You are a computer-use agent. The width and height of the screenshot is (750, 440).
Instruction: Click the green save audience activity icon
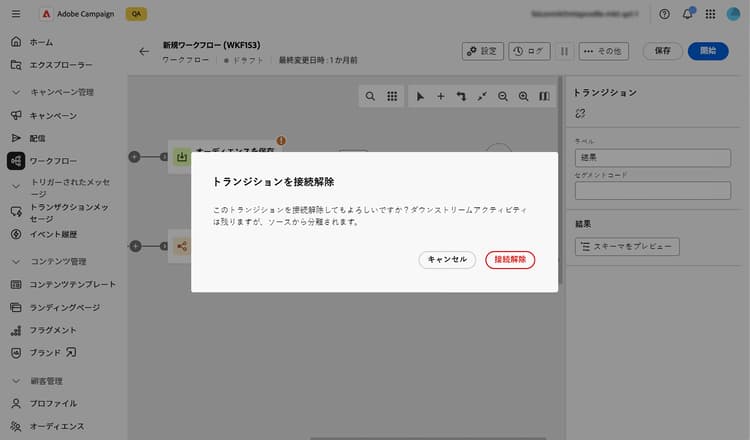182,157
